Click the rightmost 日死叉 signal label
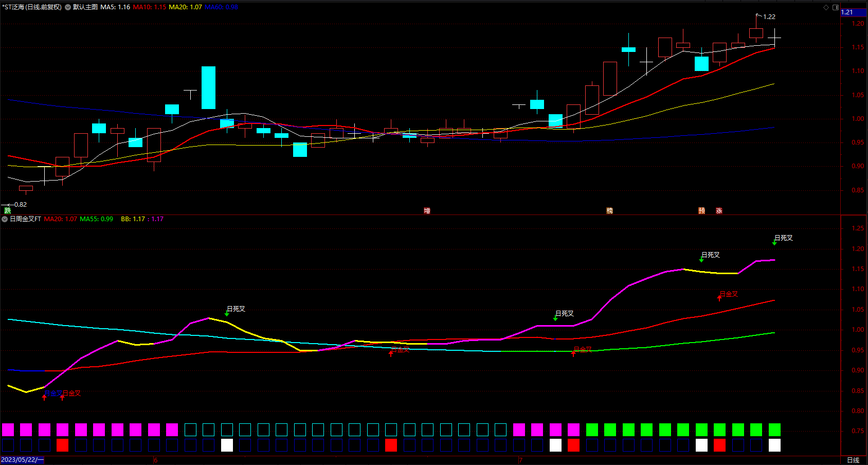The height and width of the screenshot is (465, 868). coord(784,238)
